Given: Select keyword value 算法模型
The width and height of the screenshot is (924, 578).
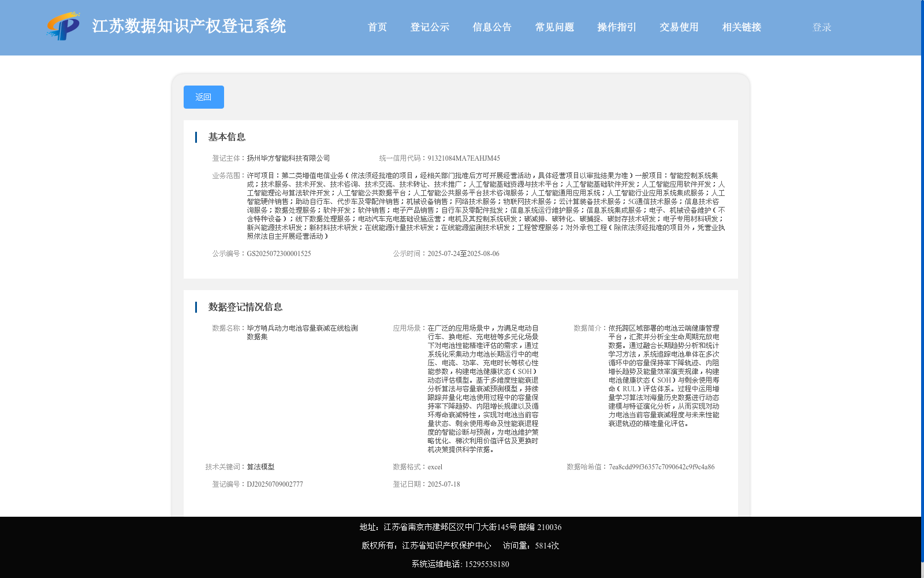Looking at the screenshot, I should click(261, 467).
